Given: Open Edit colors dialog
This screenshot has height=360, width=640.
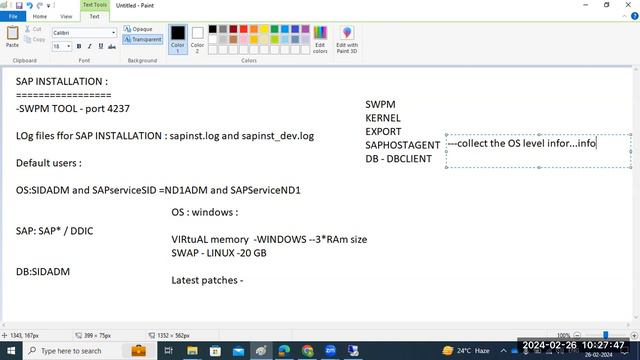Looking at the screenshot, I should pyautogui.click(x=320, y=39).
